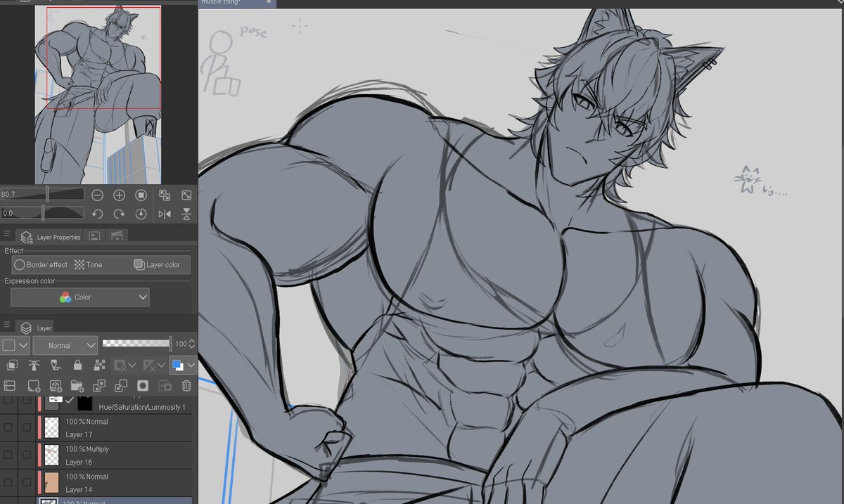844x504 pixels.
Task: Click the Create layer mask icon
Action: (143, 386)
